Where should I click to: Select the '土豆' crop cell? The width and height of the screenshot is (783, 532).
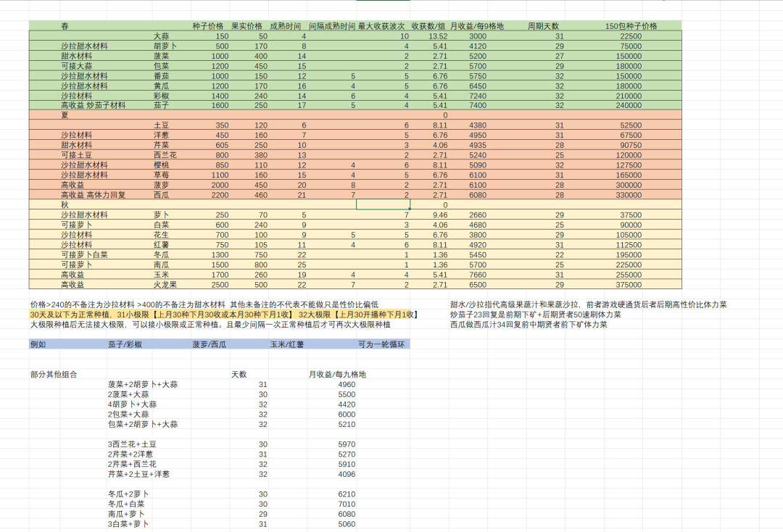(x=161, y=125)
